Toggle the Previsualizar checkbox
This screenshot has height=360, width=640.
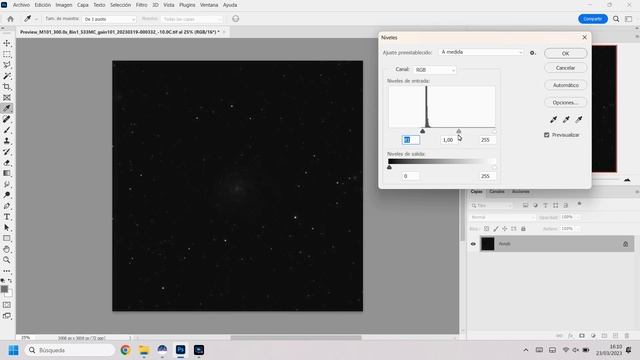tap(547, 135)
